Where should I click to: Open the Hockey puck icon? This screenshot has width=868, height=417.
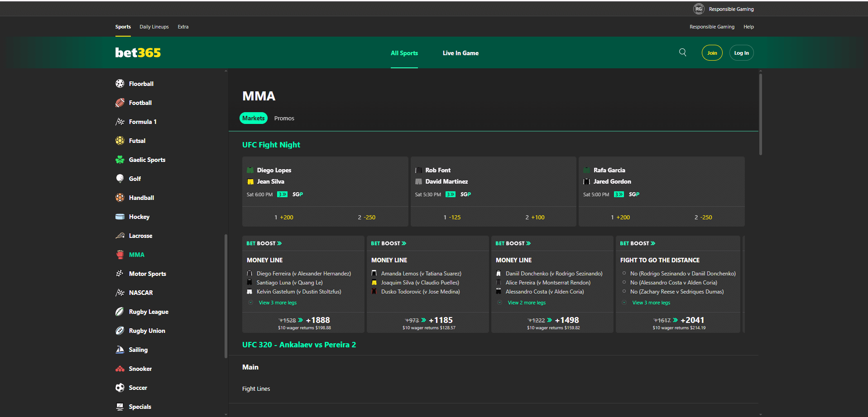120,217
